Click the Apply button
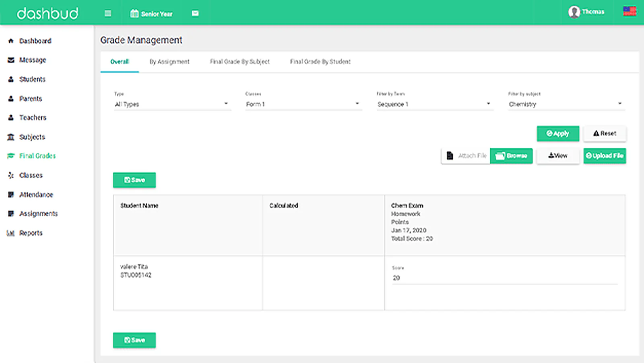 [x=558, y=134]
